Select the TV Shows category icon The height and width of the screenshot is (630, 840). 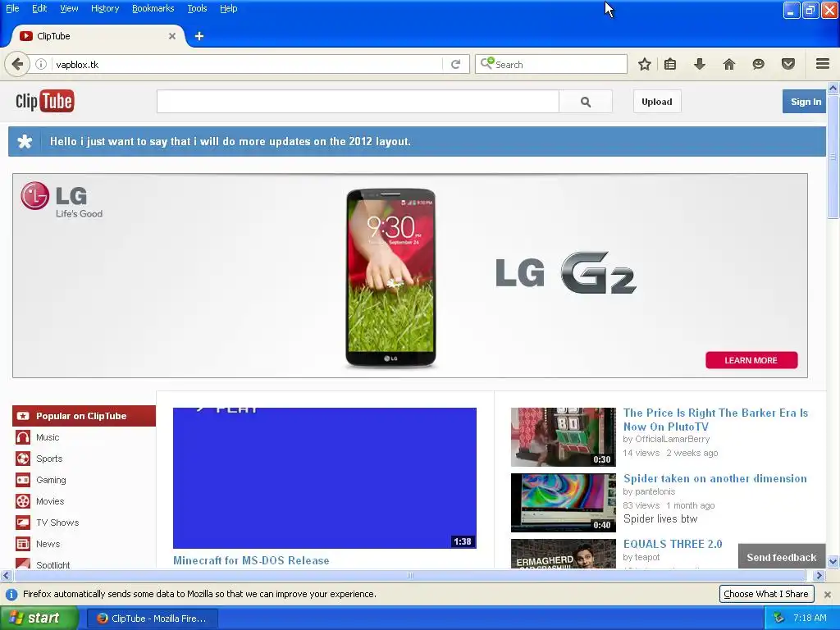(22, 523)
